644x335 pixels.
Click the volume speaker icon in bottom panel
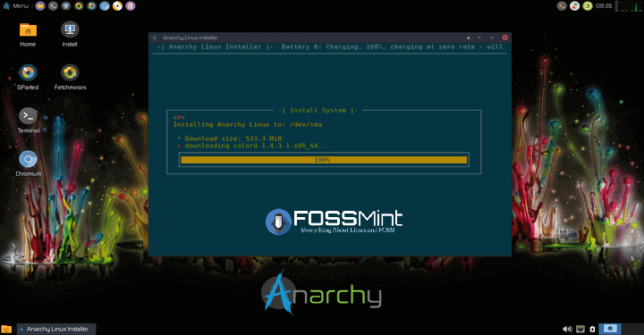point(567,329)
